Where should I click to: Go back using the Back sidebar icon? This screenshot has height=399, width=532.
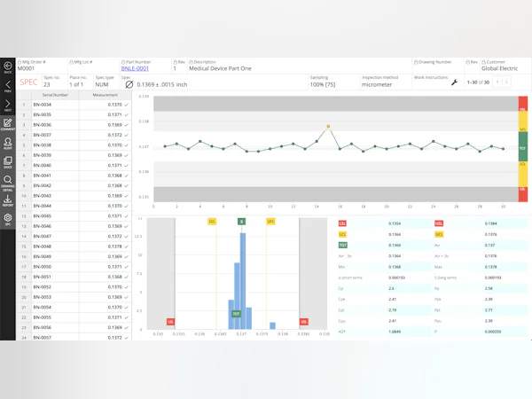click(x=7, y=66)
